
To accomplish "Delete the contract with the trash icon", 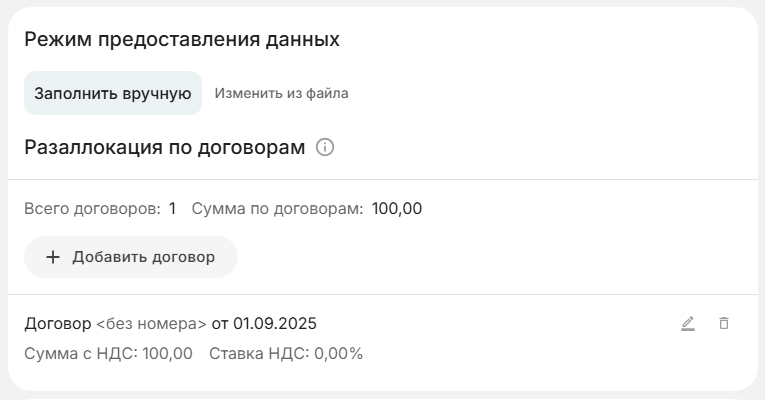I will 724,324.
